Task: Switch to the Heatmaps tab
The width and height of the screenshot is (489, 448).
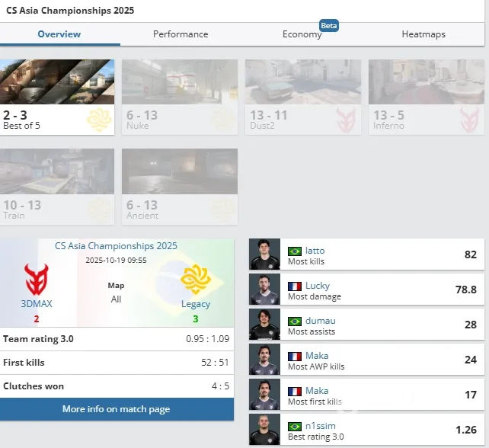Action: coord(423,34)
